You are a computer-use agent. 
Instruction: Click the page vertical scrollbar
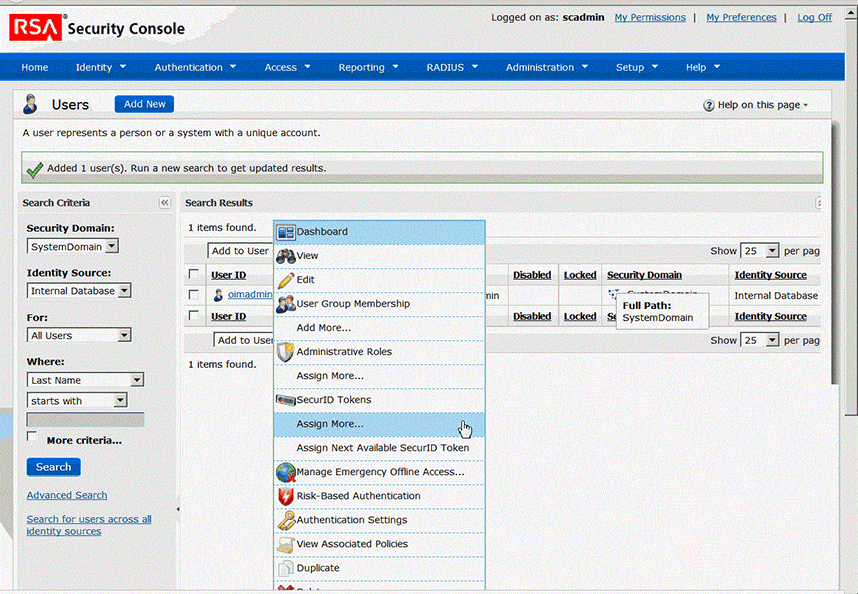point(851,219)
